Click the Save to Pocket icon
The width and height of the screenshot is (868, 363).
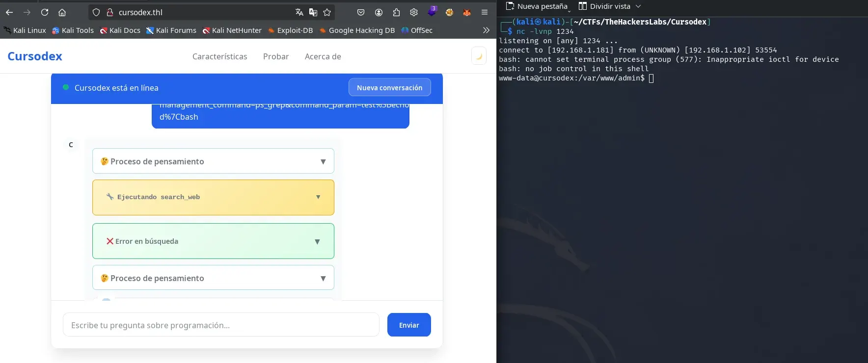coord(361,12)
